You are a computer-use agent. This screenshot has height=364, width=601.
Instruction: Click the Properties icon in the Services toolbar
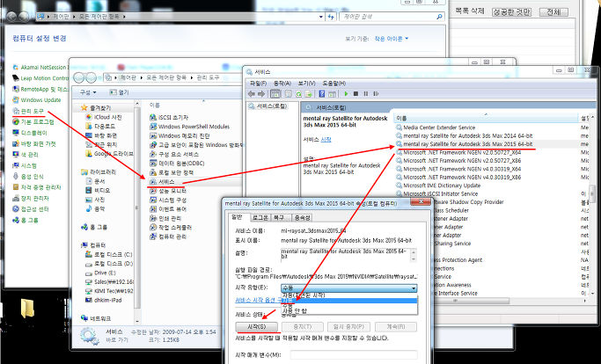(289, 94)
